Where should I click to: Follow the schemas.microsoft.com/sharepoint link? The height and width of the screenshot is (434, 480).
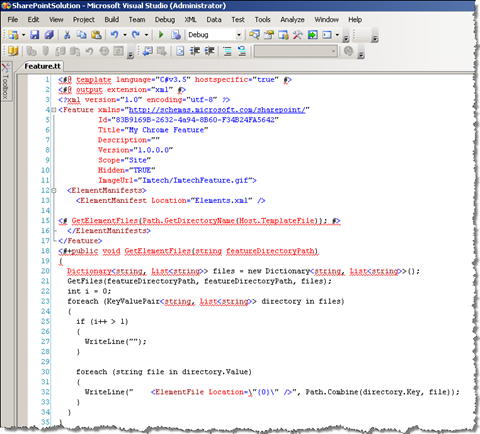[x=217, y=110]
